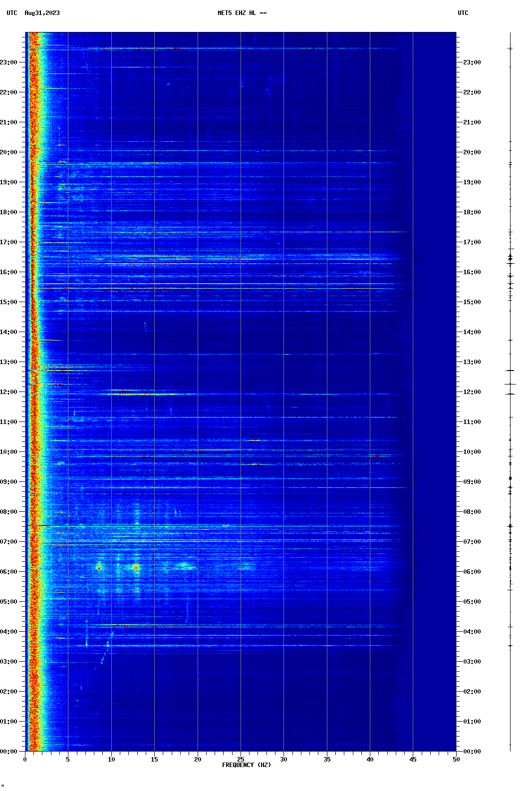The width and height of the screenshot is (532, 791).
Task: Click the red streak near 32 Hz at 03:30
Action: coord(298,645)
